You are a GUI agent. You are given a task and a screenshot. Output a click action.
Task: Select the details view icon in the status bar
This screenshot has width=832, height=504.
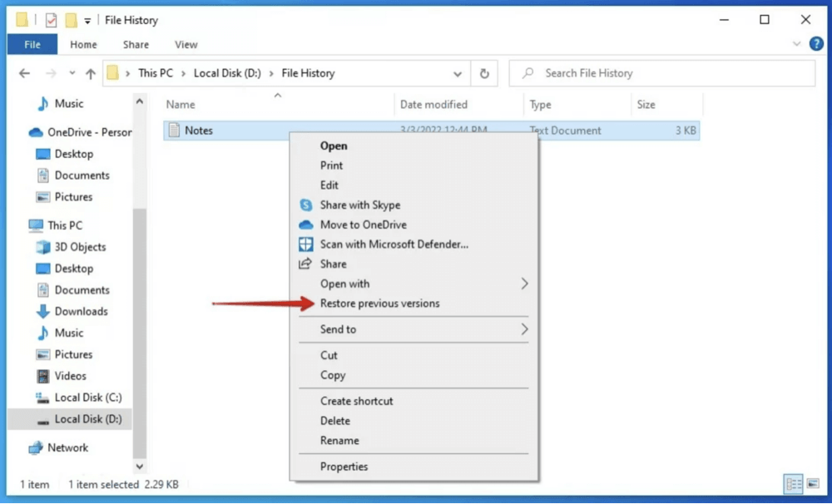(794, 484)
